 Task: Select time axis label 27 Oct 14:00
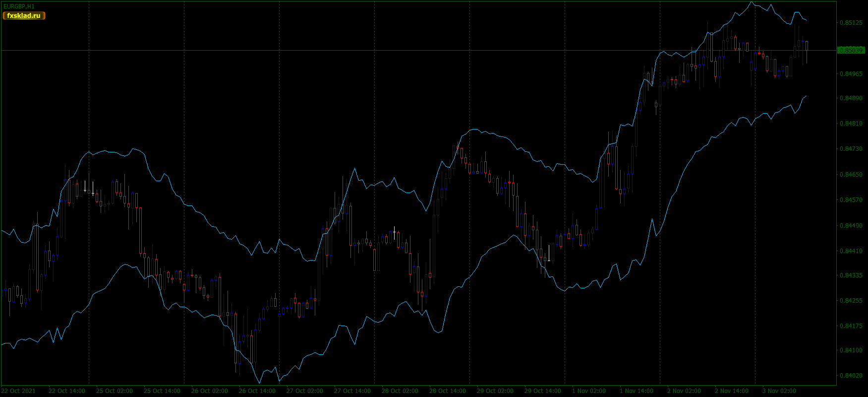click(x=352, y=391)
